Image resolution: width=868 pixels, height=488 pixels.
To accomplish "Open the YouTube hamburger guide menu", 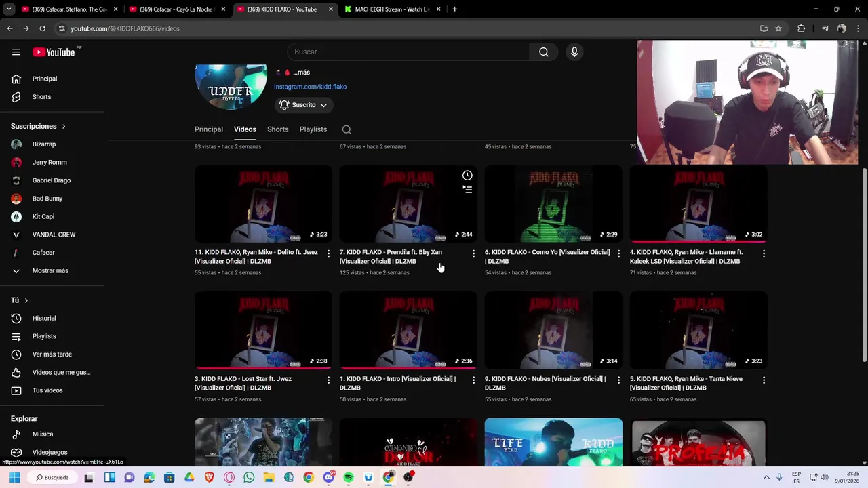I will click(16, 52).
